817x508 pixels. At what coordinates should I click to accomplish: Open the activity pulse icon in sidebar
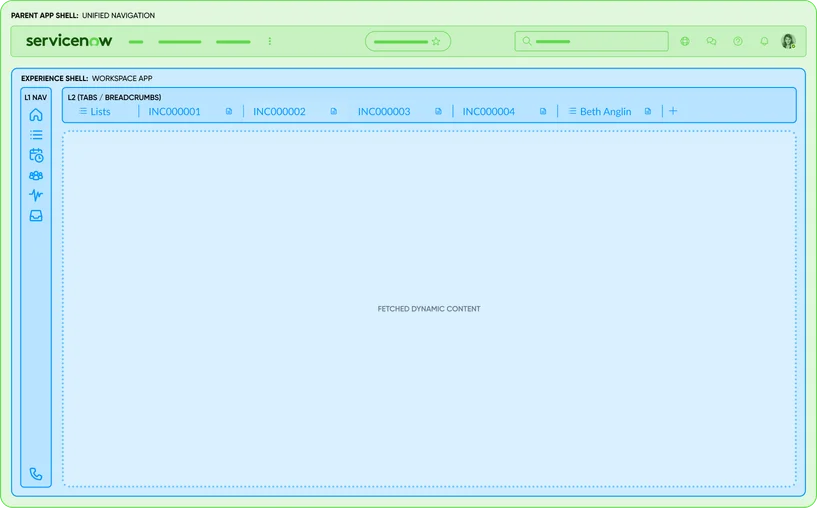pyautogui.click(x=36, y=195)
